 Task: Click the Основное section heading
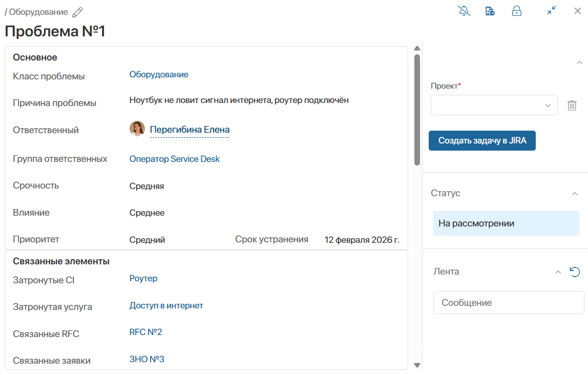pyautogui.click(x=35, y=57)
